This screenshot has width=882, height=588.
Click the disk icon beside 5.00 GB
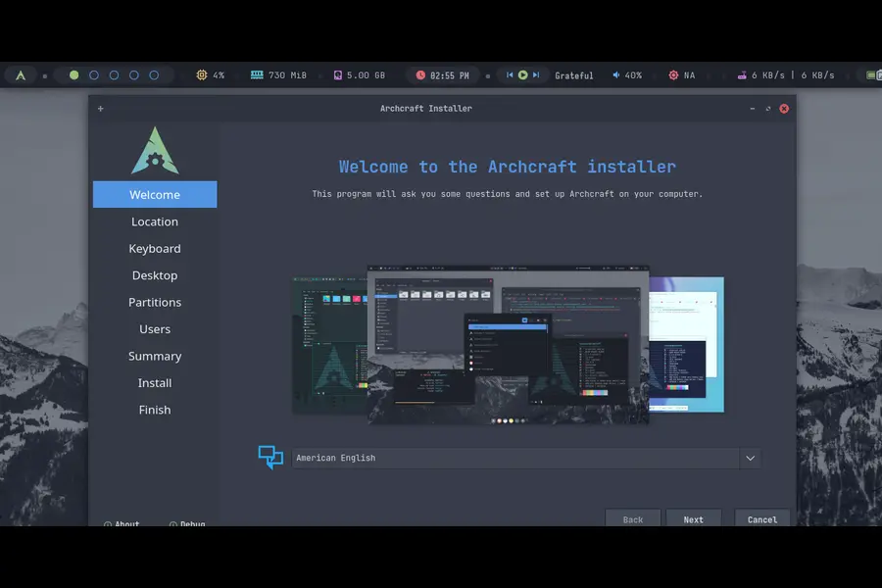tap(337, 74)
